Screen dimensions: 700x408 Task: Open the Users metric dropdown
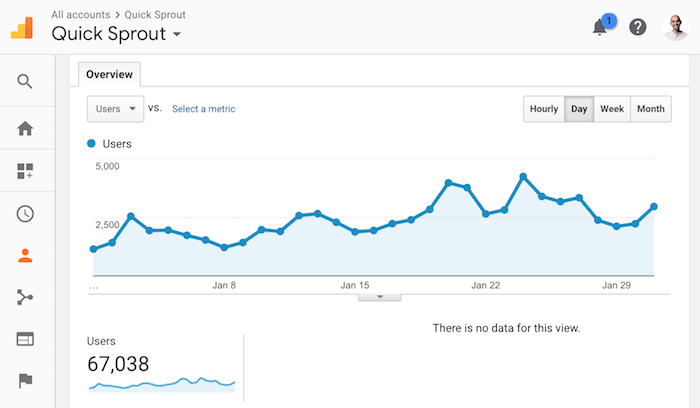[x=115, y=109]
